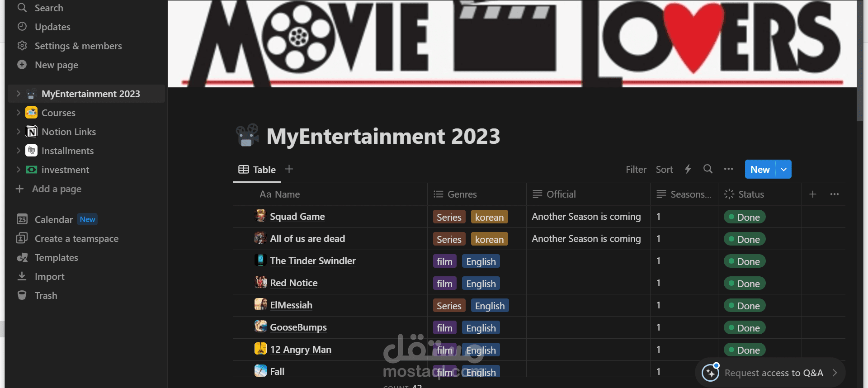The image size is (868, 388).
Task: Open the column header ellipsis menu
Action: point(835,194)
